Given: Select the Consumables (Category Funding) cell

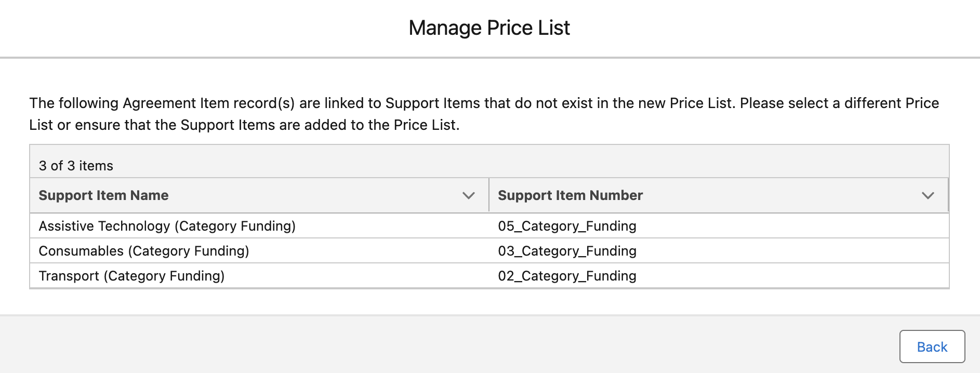Looking at the screenshot, I should (144, 251).
